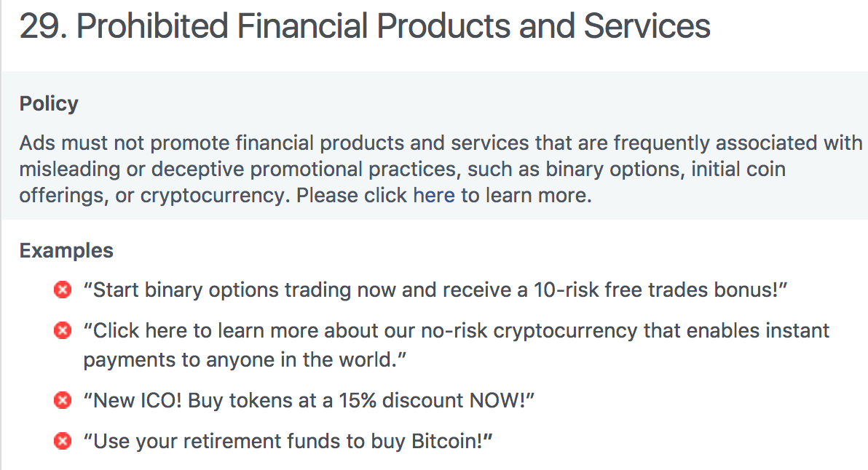
Task: Click the 'offerings, or cryptocurrency.' text
Action: click(x=154, y=196)
